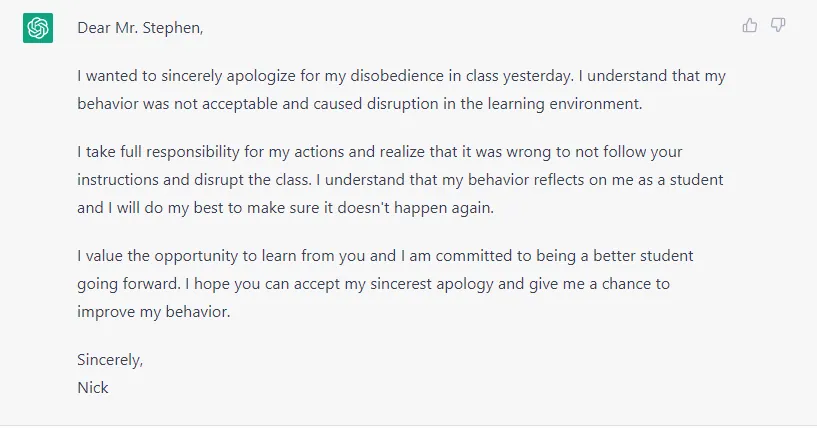
Task: Click the thumbs up icon
Action: pyautogui.click(x=750, y=25)
